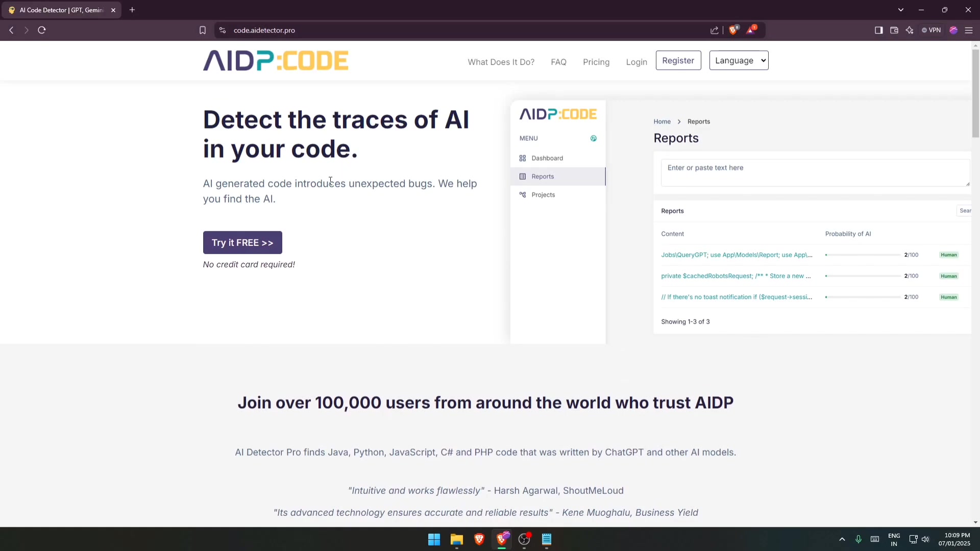The height and width of the screenshot is (551, 980).
Task: Open the Windows Start menu
Action: pyautogui.click(x=434, y=539)
